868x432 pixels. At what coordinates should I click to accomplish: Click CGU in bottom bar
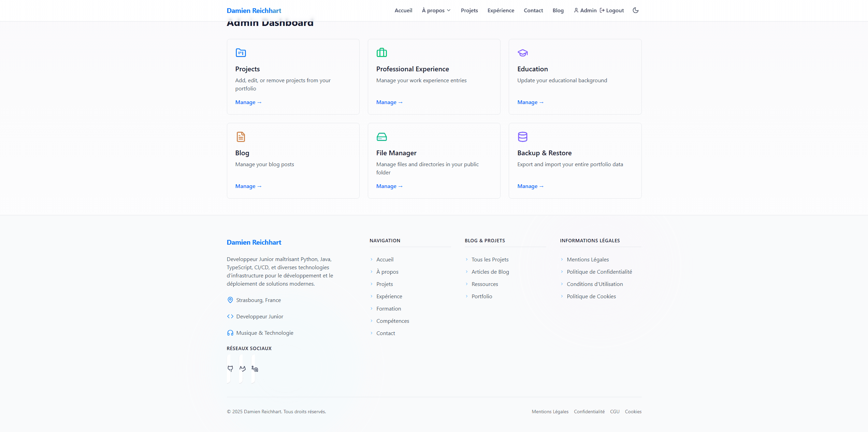[x=615, y=412]
